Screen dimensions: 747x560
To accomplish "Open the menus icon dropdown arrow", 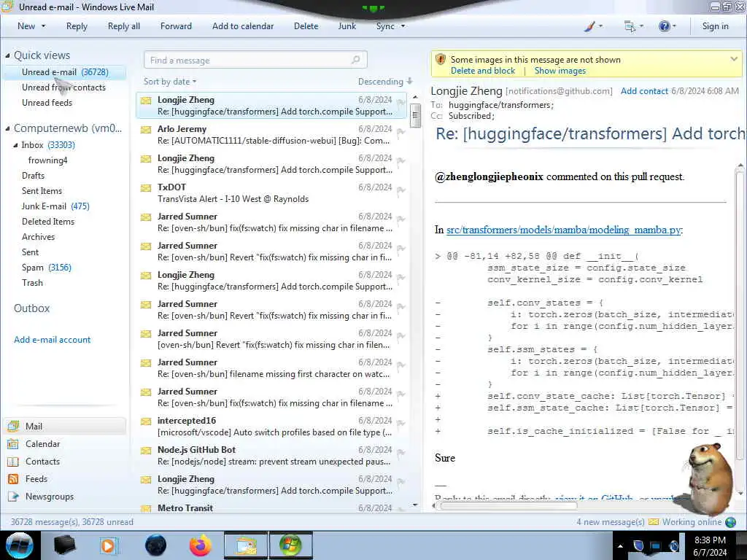I will (641, 26).
